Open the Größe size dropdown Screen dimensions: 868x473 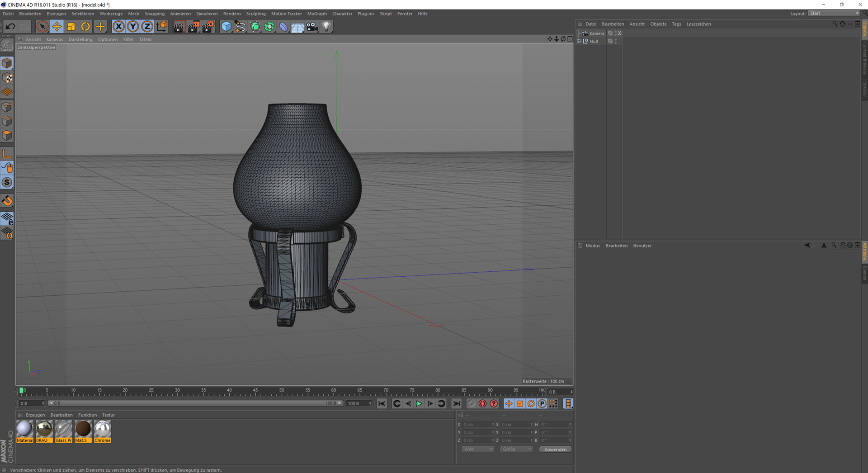click(x=516, y=449)
